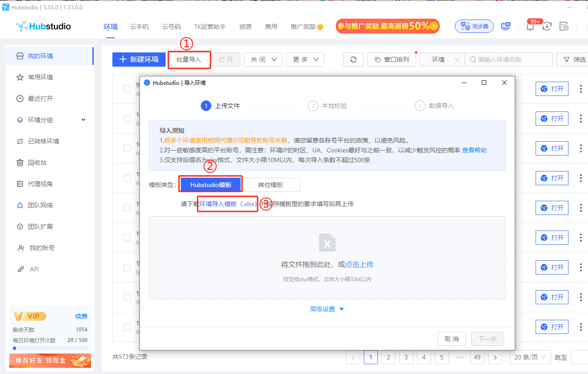Open the 推广奖励 top tab
This screenshot has width=588, height=374.
pos(307,27)
